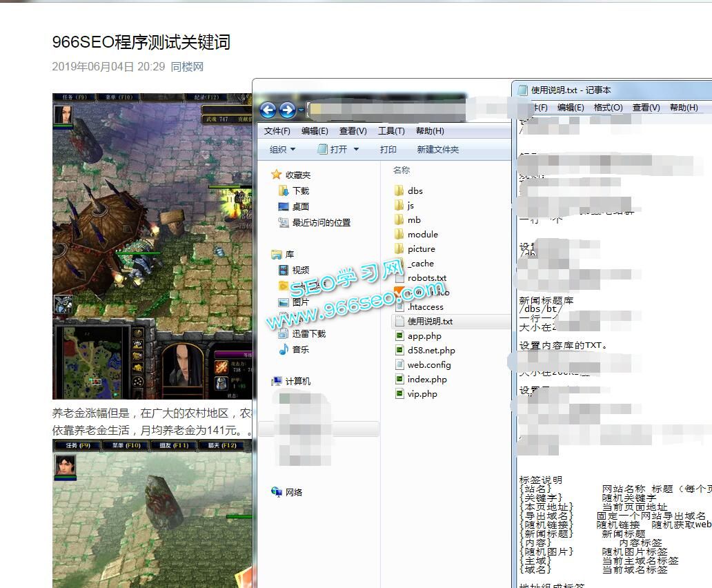Screen dimensions: 712x588
Task: Select the vip.php file icon
Action: pyautogui.click(x=399, y=393)
